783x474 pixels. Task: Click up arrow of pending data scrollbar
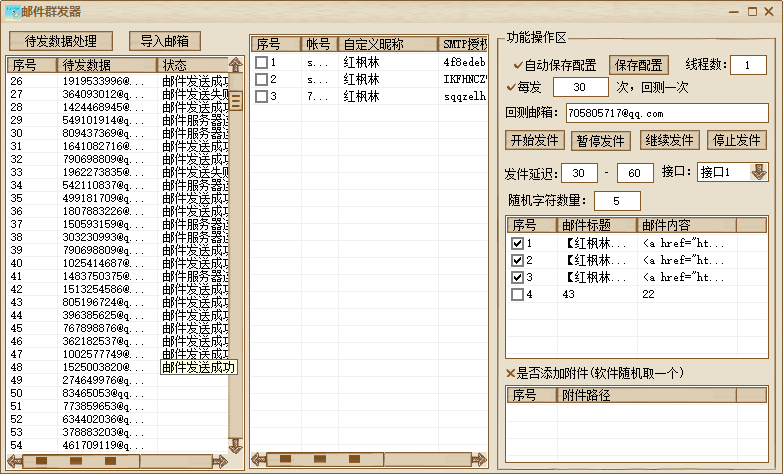236,64
